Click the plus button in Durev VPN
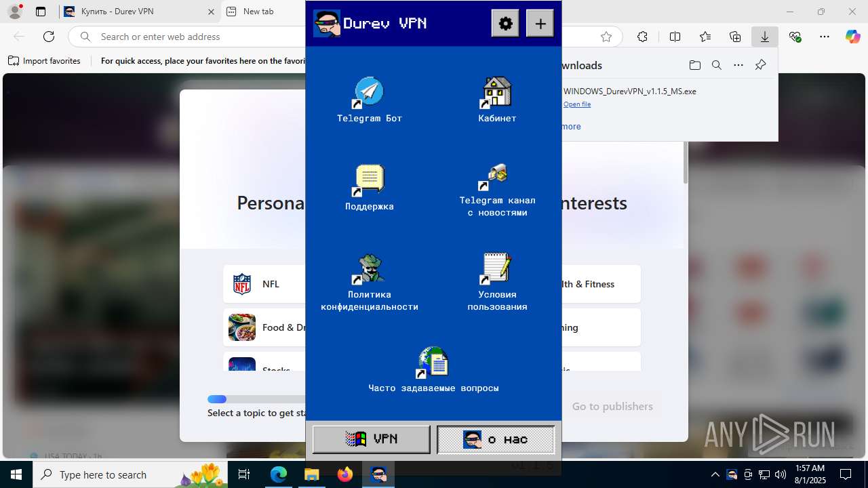Viewport: 868px width, 488px height. (540, 24)
